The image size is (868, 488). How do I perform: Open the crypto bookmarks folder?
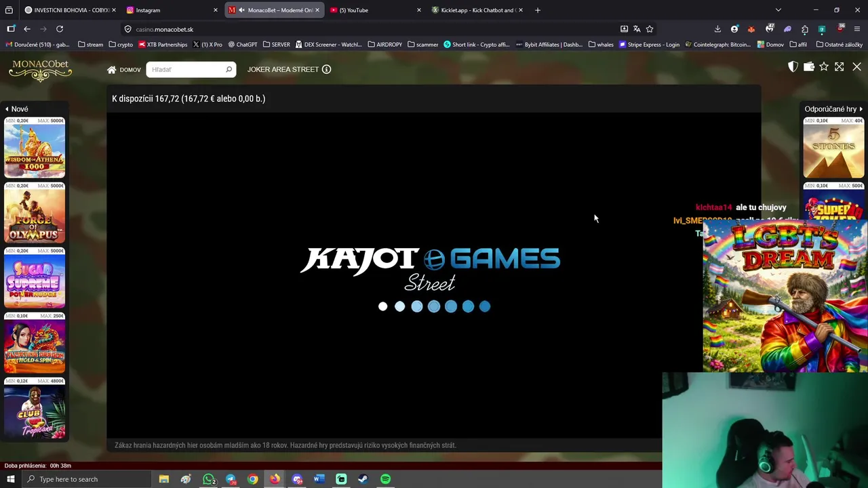pyautogui.click(x=121, y=45)
